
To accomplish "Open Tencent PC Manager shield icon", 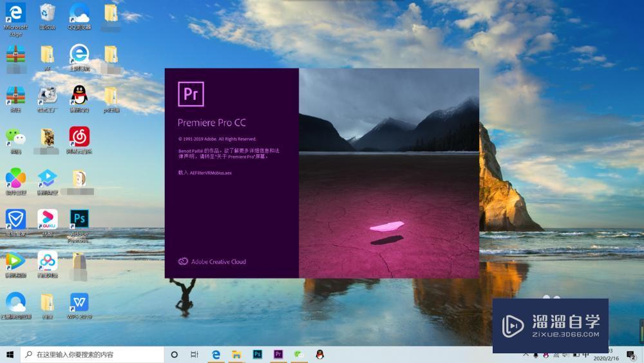I will 15,219.
